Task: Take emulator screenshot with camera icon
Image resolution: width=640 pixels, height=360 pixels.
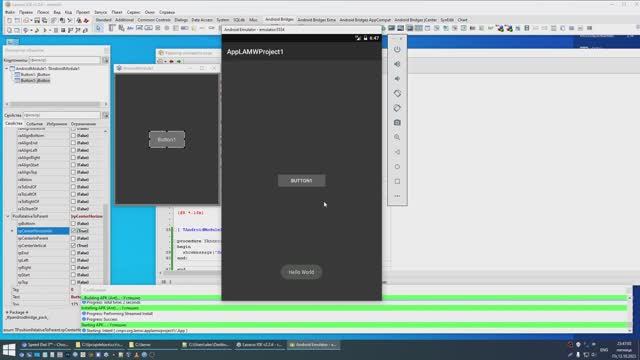Action: tap(397, 122)
